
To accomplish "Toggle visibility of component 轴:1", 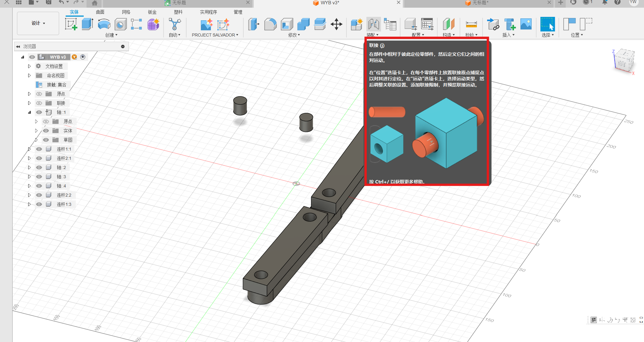I will tap(39, 112).
